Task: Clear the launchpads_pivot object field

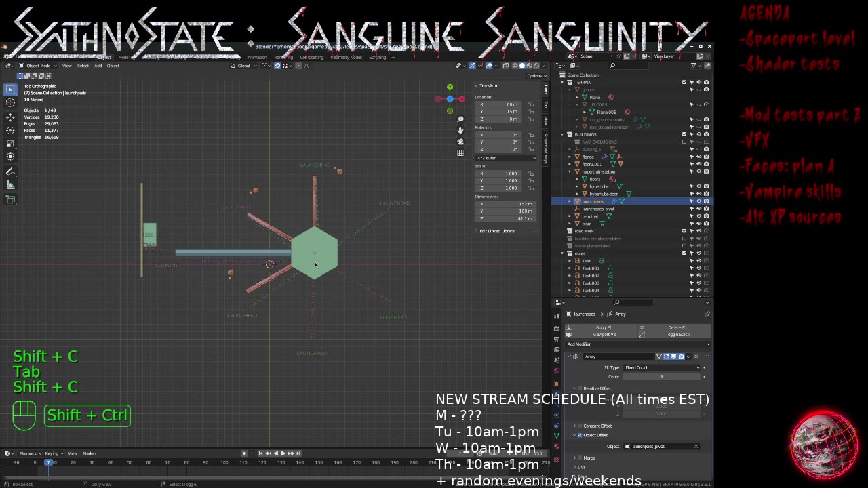Action: (x=696, y=447)
